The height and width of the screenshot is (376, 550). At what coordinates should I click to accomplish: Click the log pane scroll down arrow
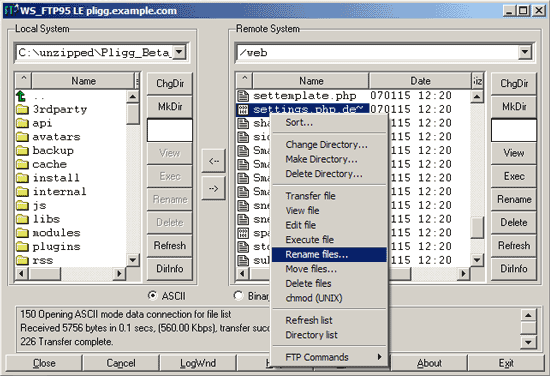(528, 342)
